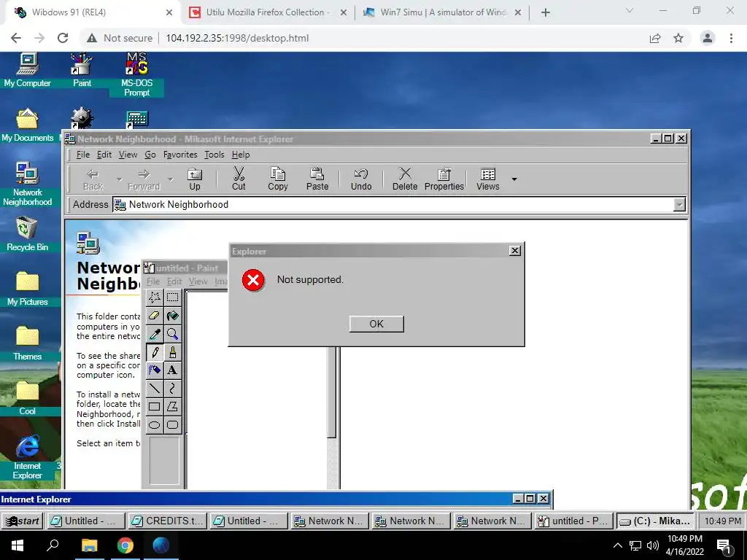Open the My Pictures desktop folder
Image resolution: width=747 pixels, height=560 pixels.
pyautogui.click(x=27, y=289)
